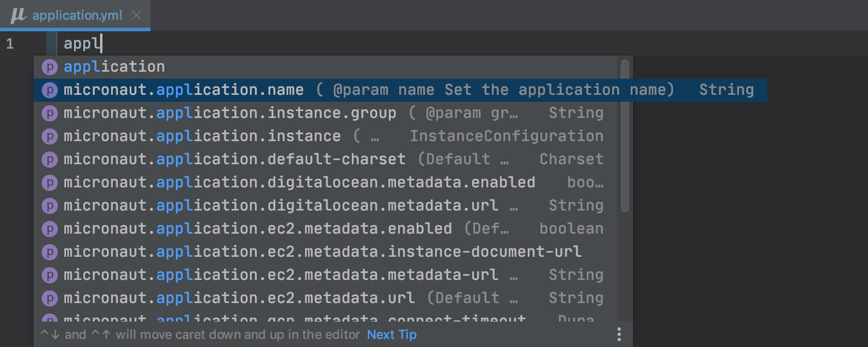The image size is (868, 347).
Task: Click the 'Charset' type label
Action: click(571, 160)
